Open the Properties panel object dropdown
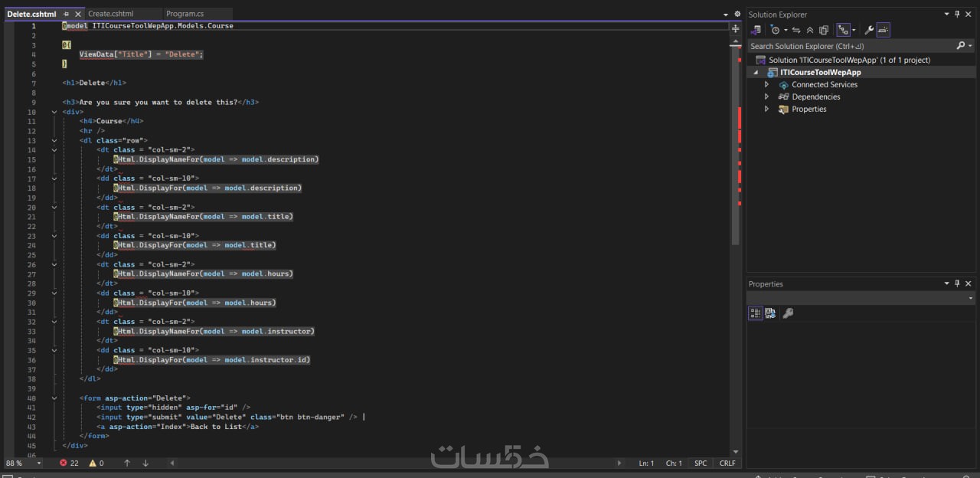The width and height of the screenshot is (980, 478). 971,298
